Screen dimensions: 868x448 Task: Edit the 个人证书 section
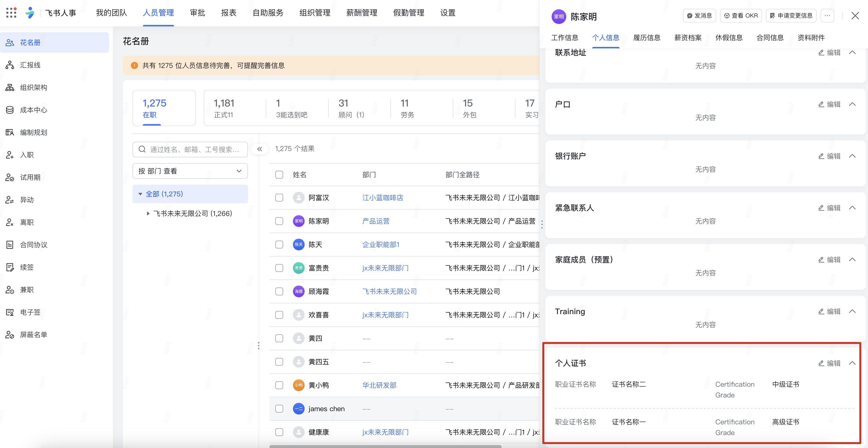[829, 363]
